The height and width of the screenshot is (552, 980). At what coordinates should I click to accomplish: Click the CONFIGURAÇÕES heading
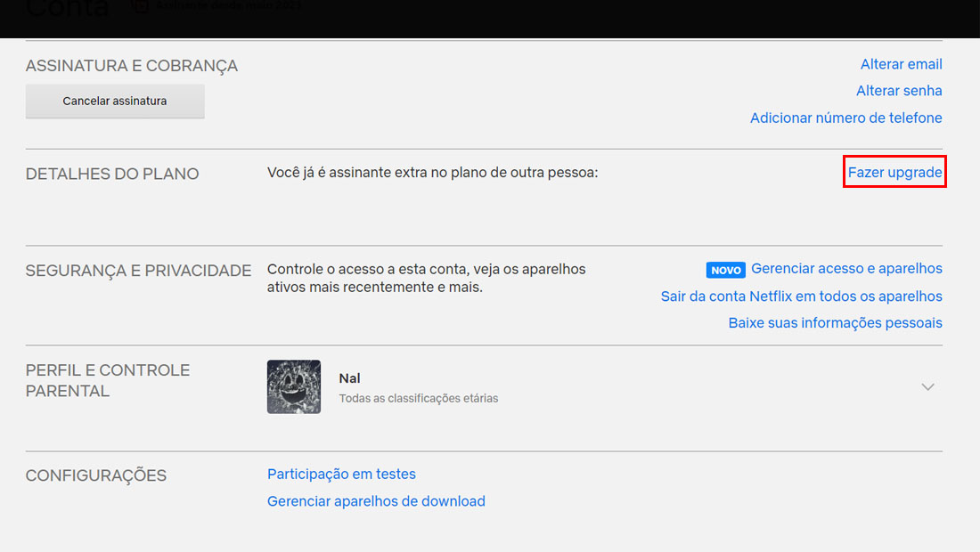click(95, 475)
